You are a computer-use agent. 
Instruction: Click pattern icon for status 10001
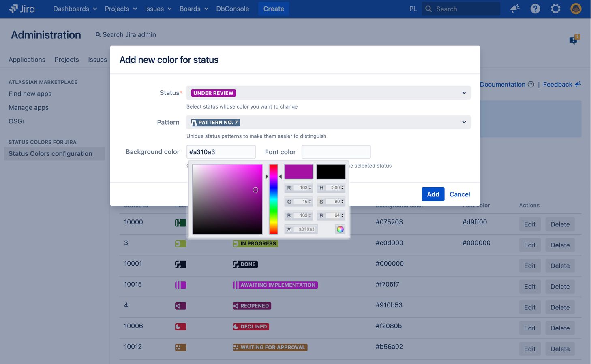tap(180, 264)
